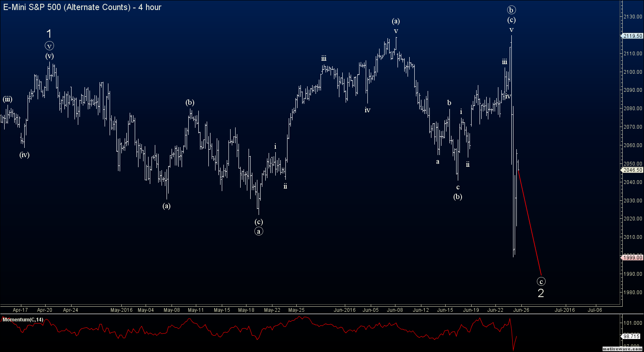Viewport: 644px width, 352px height.
Task: Select the Jun-05 date label
Action: 370,311
